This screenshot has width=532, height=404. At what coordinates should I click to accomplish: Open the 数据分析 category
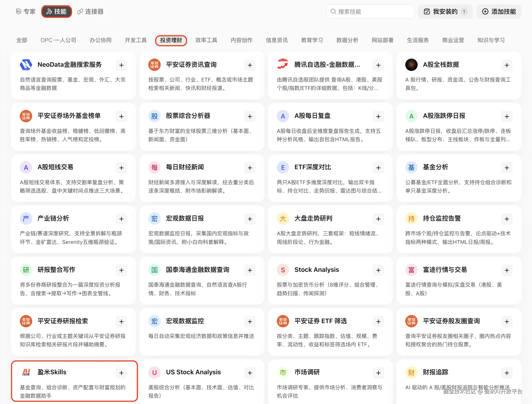coord(347,40)
